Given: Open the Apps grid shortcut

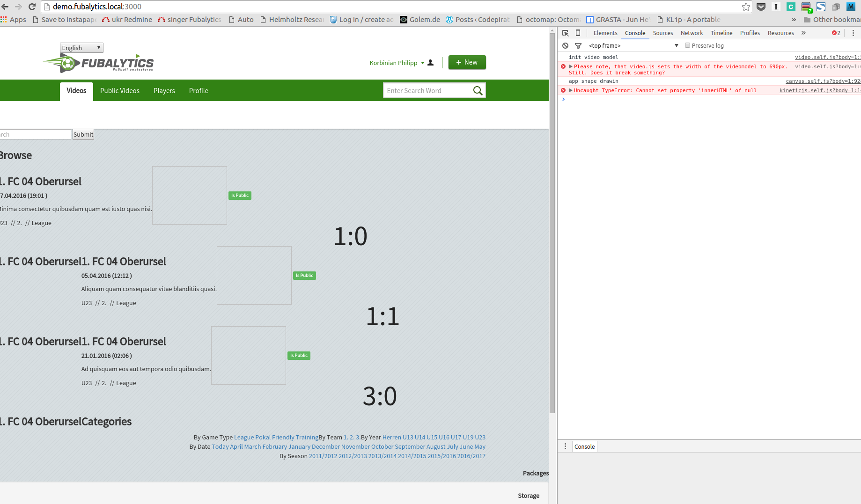Looking at the screenshot, I should click(13, 20).
